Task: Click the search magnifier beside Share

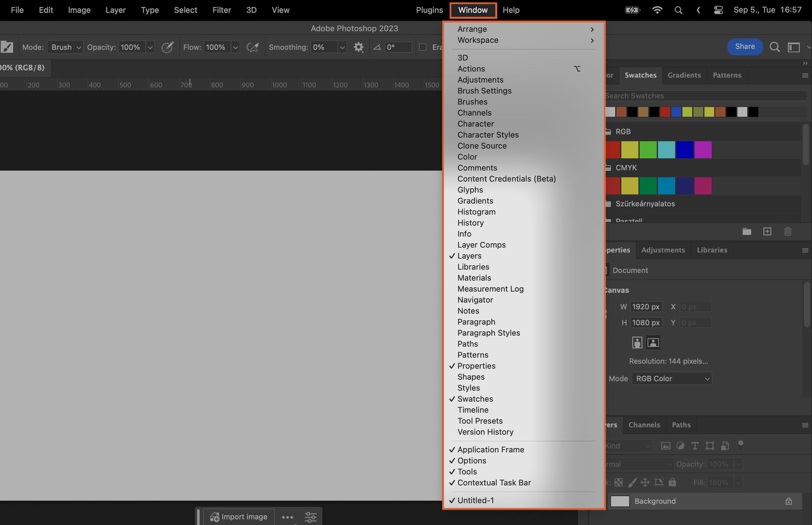Action: [x=774, y=47]
